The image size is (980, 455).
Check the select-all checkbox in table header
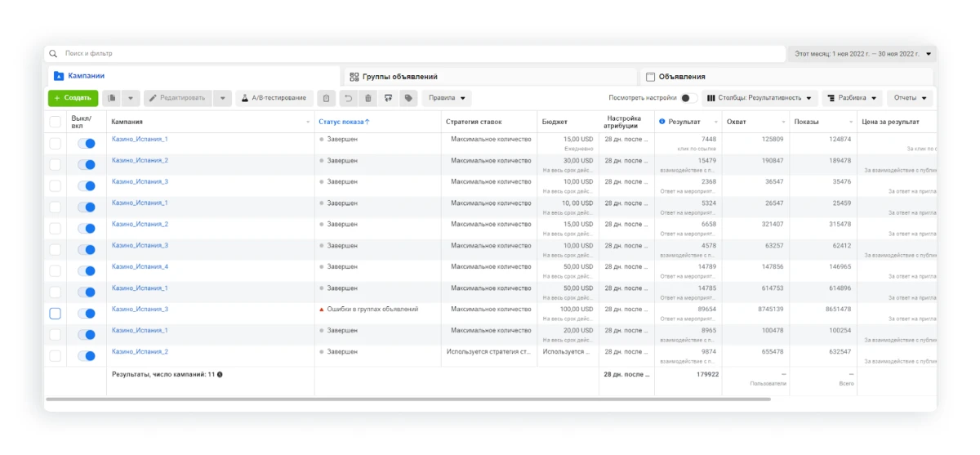(56, 122)
